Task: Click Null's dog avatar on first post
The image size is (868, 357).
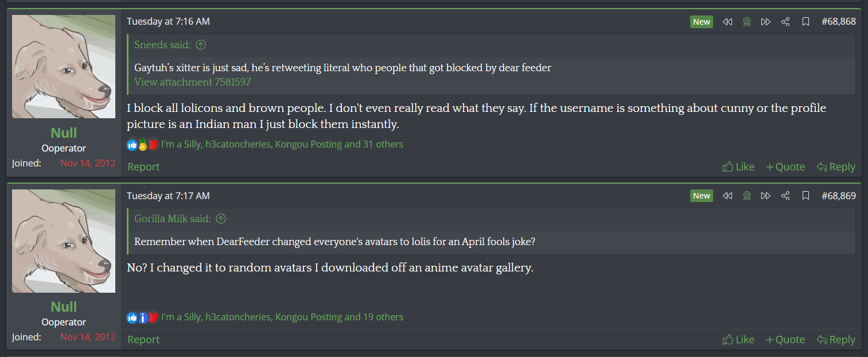Action: coord(64,67)
